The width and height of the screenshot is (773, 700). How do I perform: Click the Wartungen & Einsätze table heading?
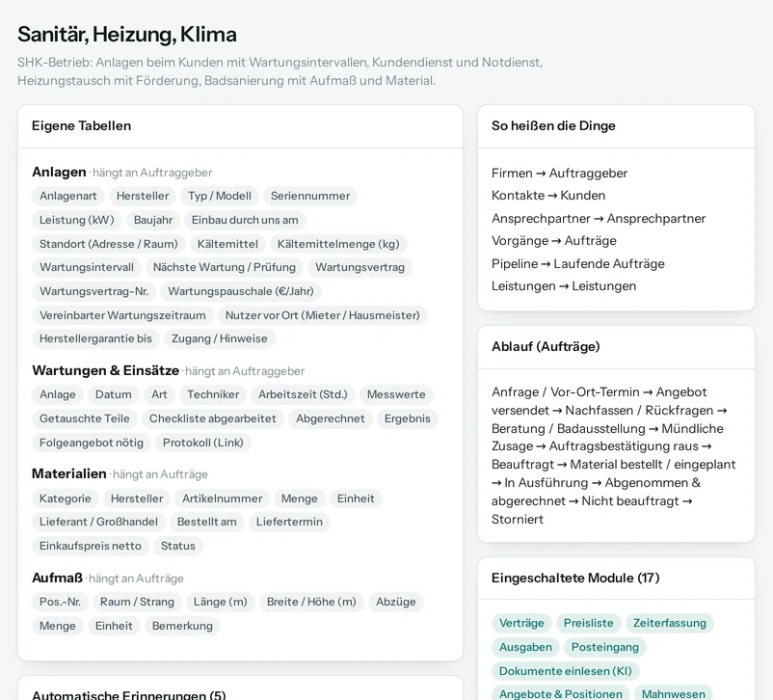click(105, 370)
